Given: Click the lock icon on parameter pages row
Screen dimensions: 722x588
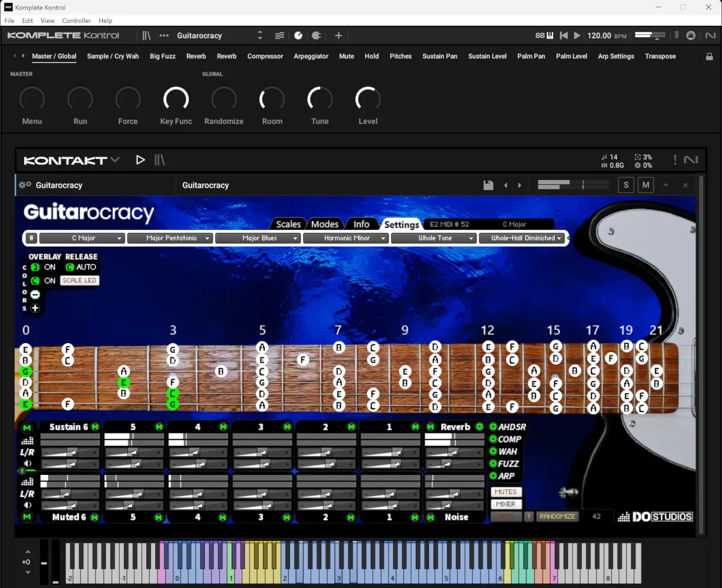Looking at the screenshot, I should click(709, 57).
